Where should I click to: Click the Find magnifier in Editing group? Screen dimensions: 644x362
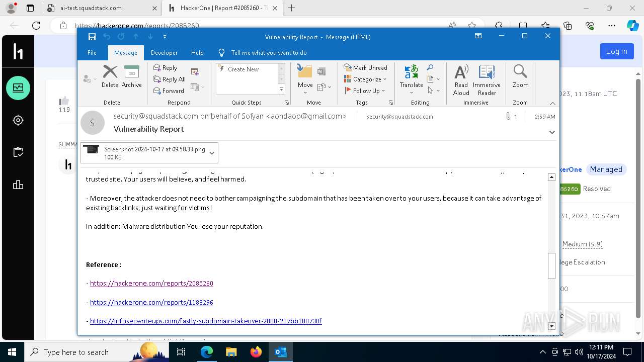point(430,67)
